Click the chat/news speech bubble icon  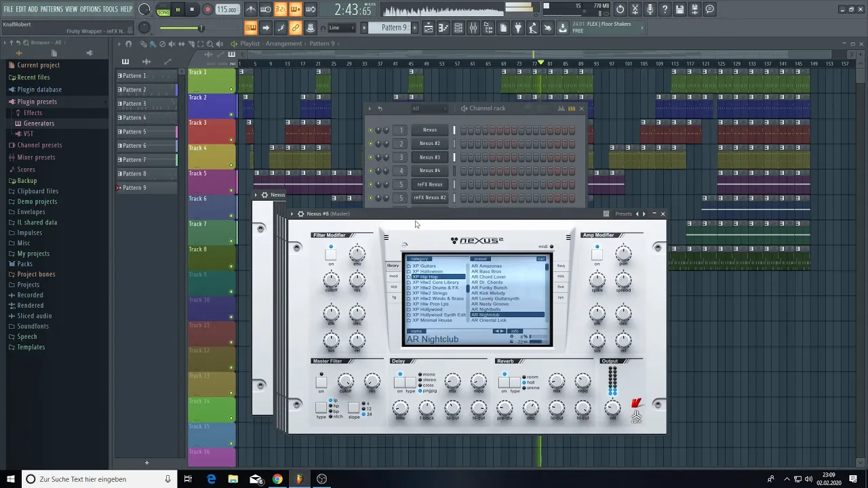click(710, 9)
